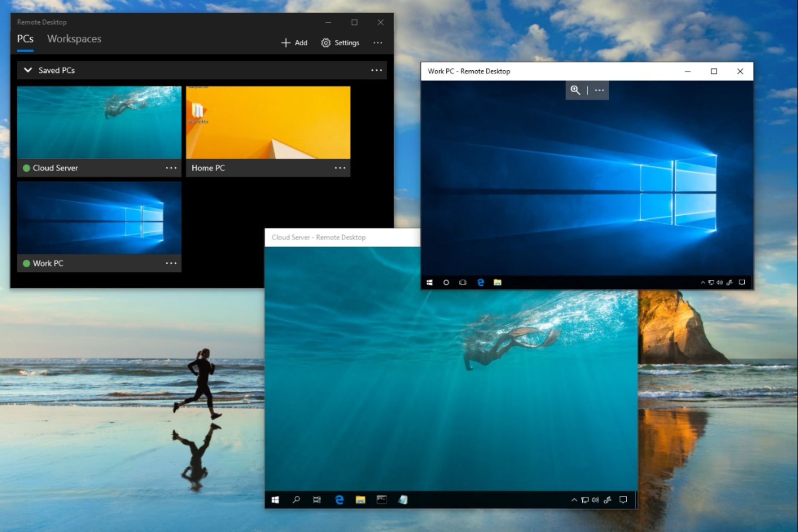
Task: Launch Edge in Cloud Server taskbar
Action: (339, 500)
